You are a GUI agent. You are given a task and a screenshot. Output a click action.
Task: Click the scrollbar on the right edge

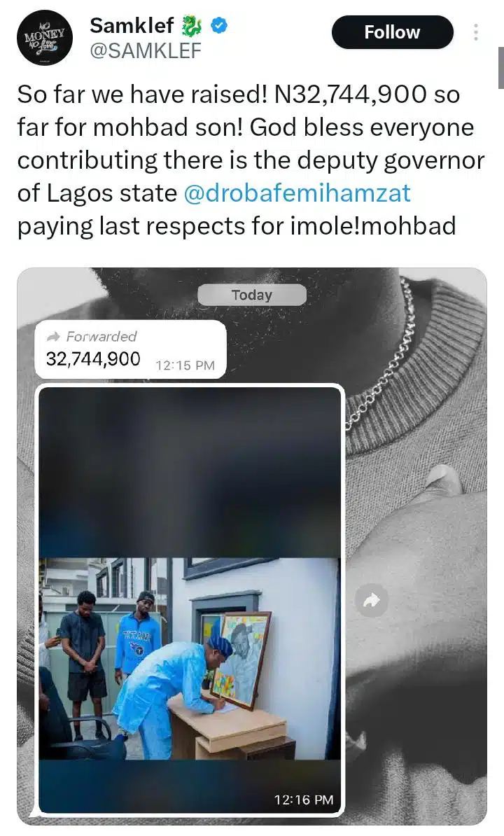click(500, 67)
